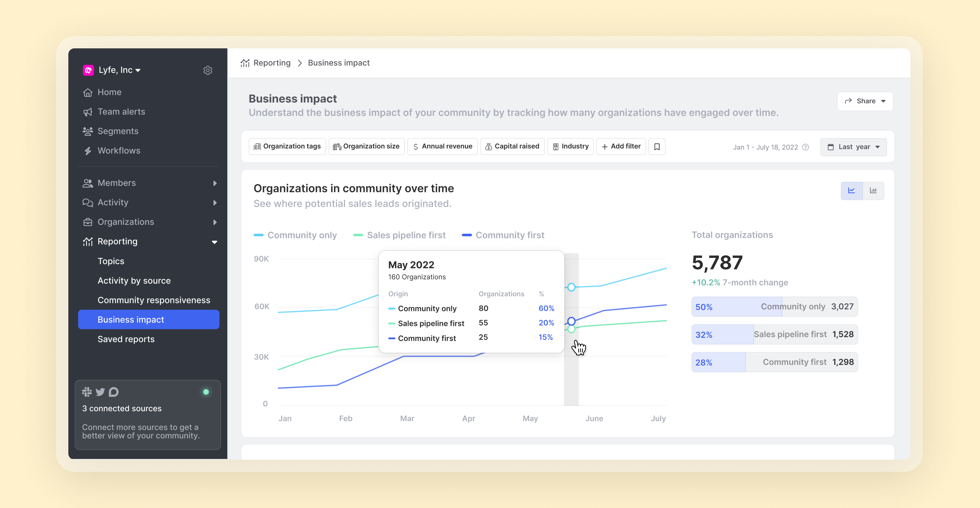This screenshot has height=508, width=980.
Task: Click the Twitter source icon
Action: tap(100, 392)
